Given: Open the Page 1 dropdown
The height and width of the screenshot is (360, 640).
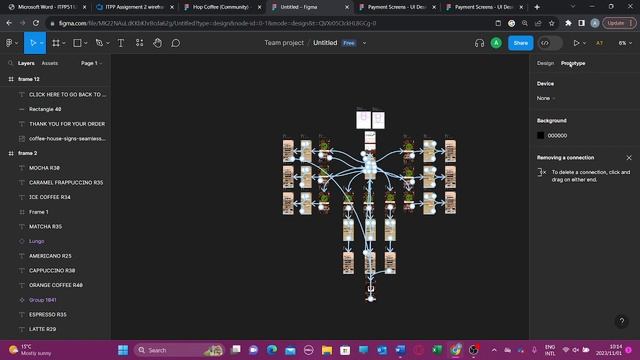Looking at the screenshot, I should 91,63.
